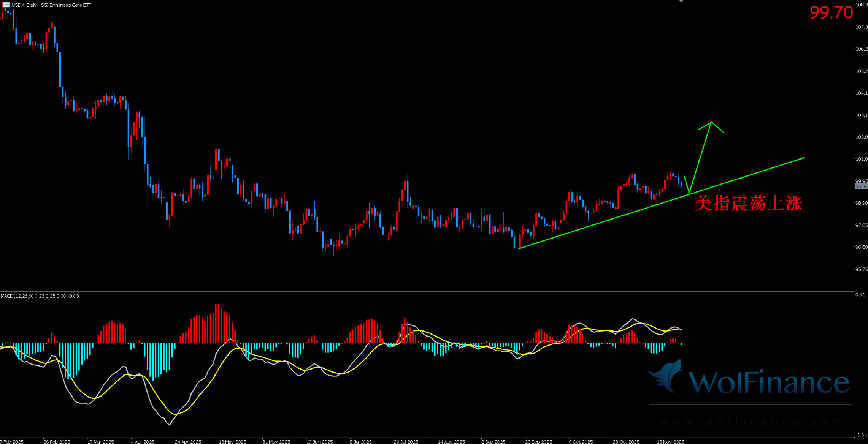This screenshot has width=868, height=444.
Task: Select the green rising trendline
Action: [x=608, y=219]
